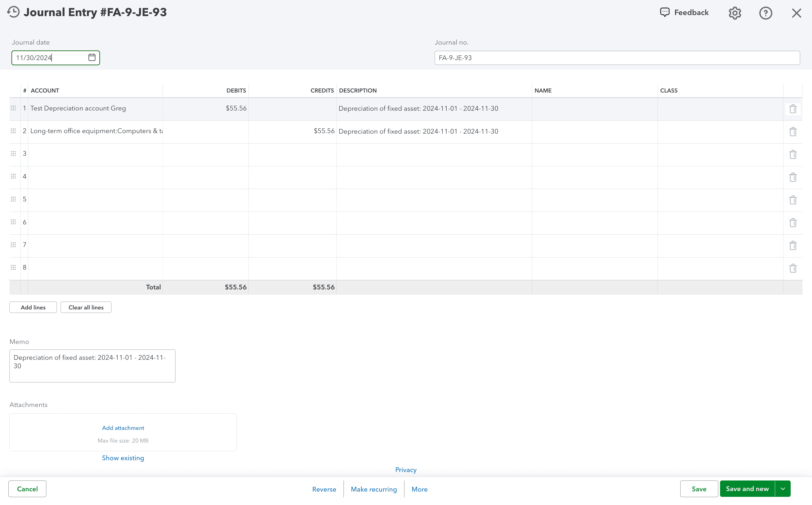
Task: Open the settings gear in the header
Action: pos(735,13)
